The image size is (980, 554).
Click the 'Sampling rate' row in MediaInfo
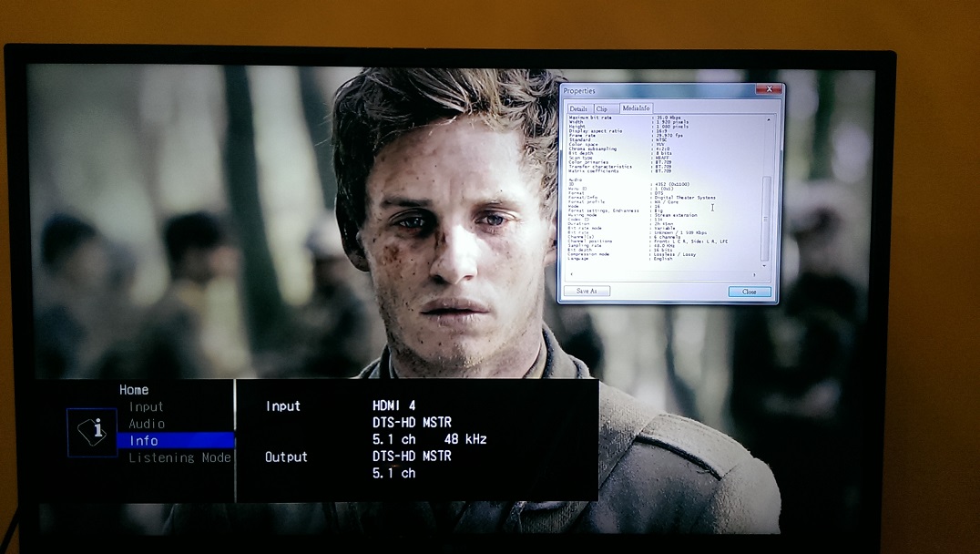click(x=621, y=246)
